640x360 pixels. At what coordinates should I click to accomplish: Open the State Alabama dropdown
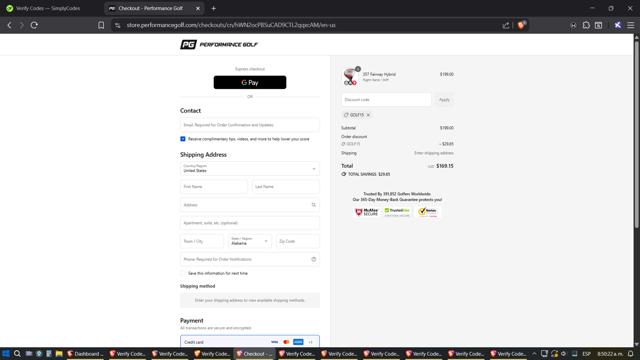tap(250, 241)
